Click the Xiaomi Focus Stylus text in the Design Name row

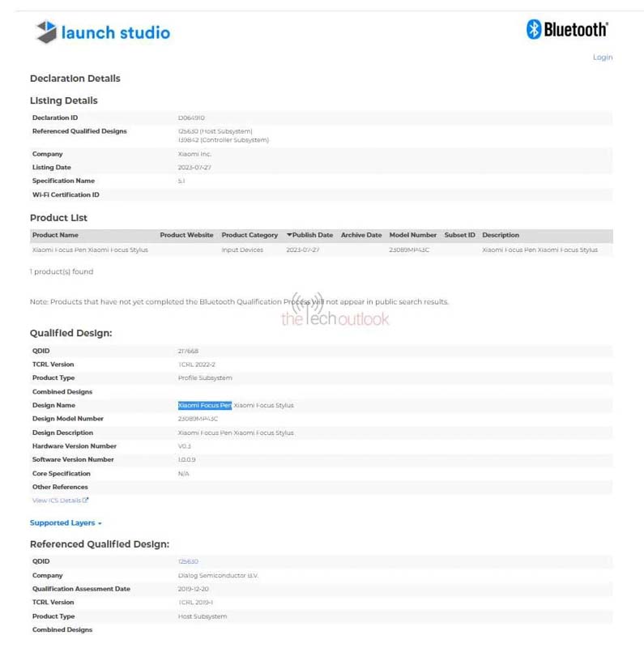tap(264, 406)
